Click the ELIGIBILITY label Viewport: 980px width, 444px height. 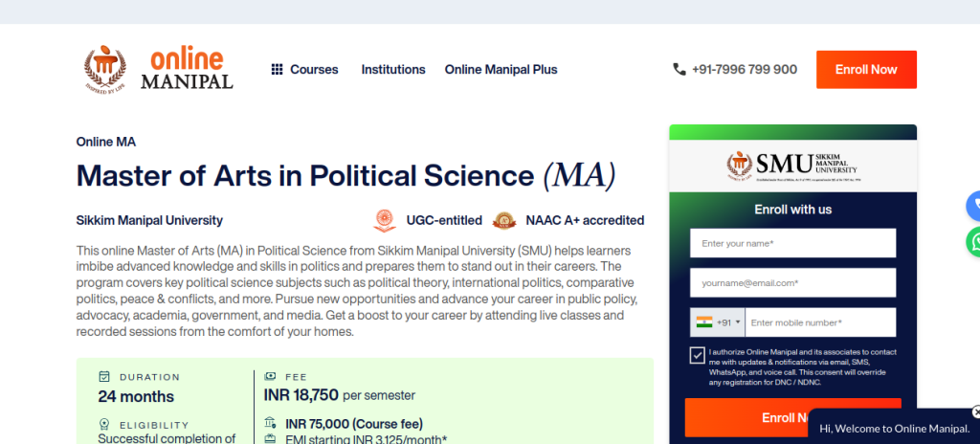point(154,425)
